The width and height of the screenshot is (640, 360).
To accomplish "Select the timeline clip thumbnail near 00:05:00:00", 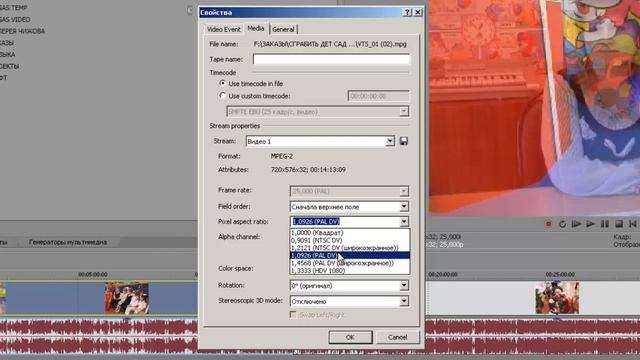I will tap(127, 298).
